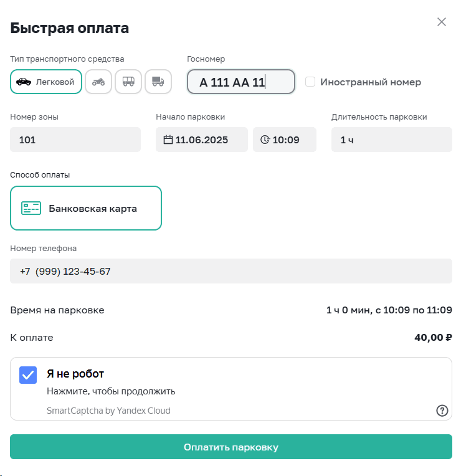The width and height of the screenshot is (461, 476).
Task: Focus the phone number input field
Action: (x=231, y=271)
